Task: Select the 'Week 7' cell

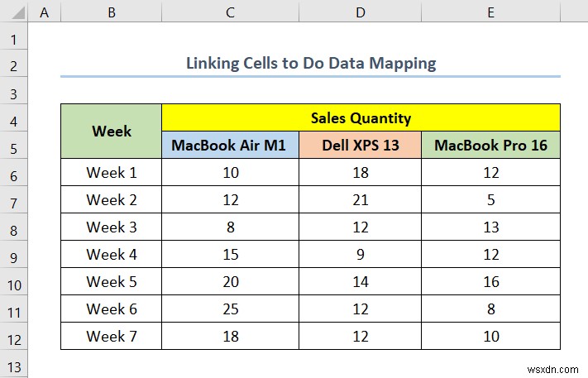Action: [x=112, y=337]
